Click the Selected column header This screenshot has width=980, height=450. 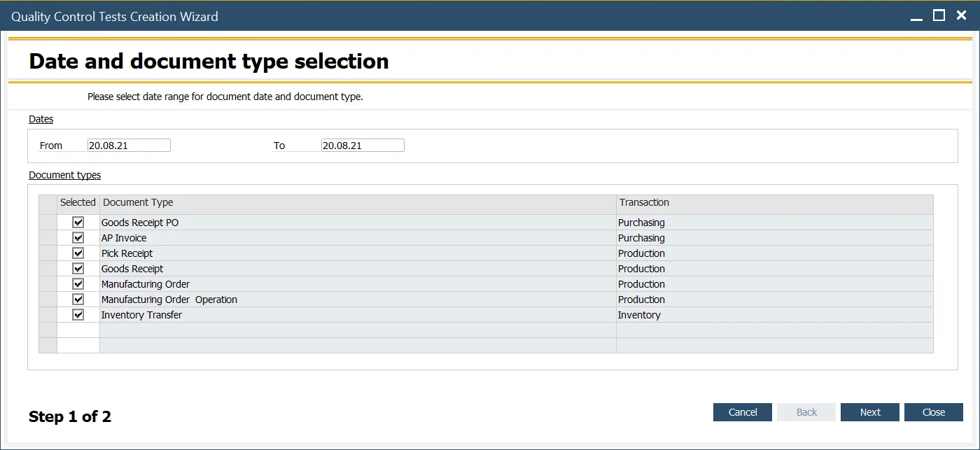(78, 203)
